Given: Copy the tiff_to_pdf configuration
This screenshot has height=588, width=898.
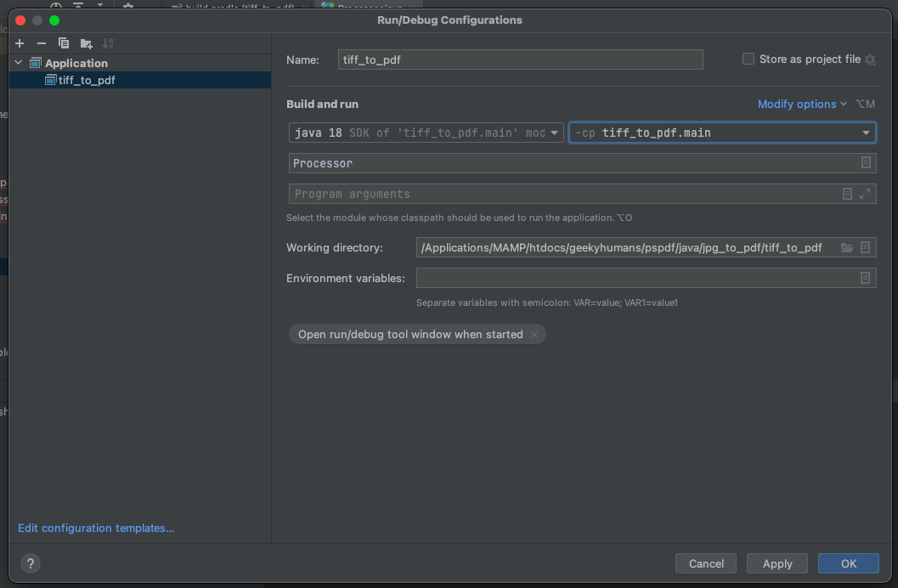Looking at the screenshot, I should click(63, 42).
